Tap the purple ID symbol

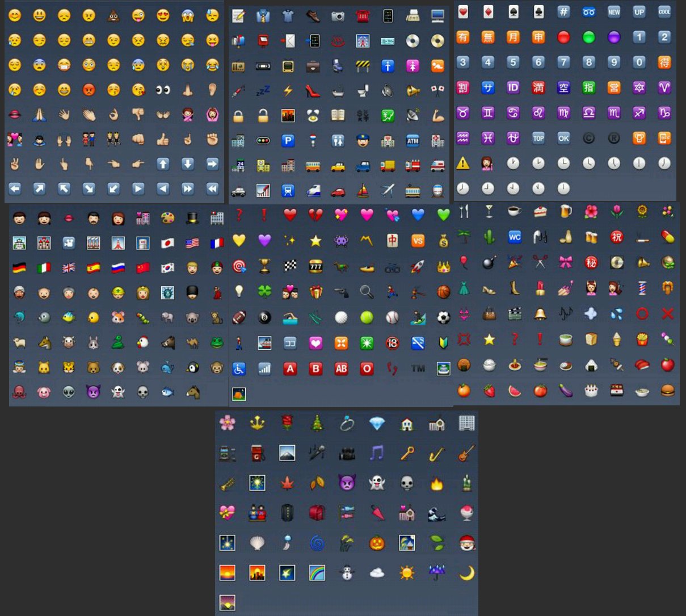[513, 87]
